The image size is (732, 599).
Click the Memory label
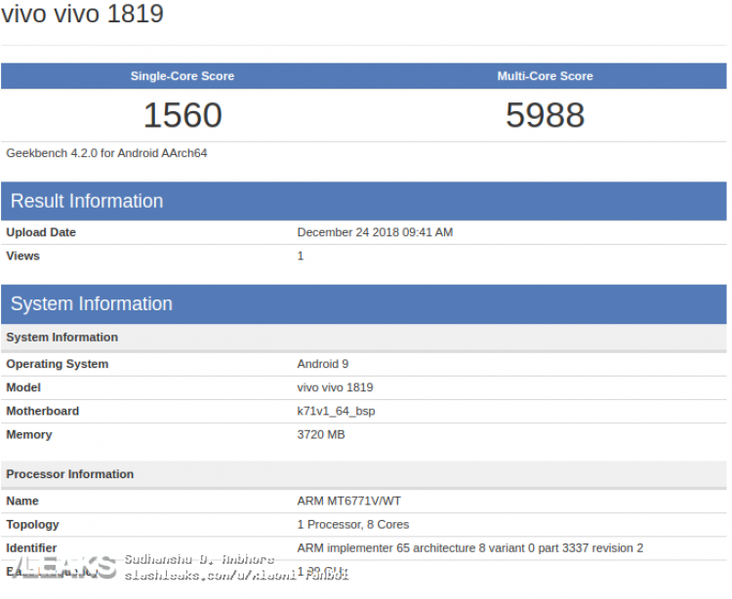click(29, 435)
